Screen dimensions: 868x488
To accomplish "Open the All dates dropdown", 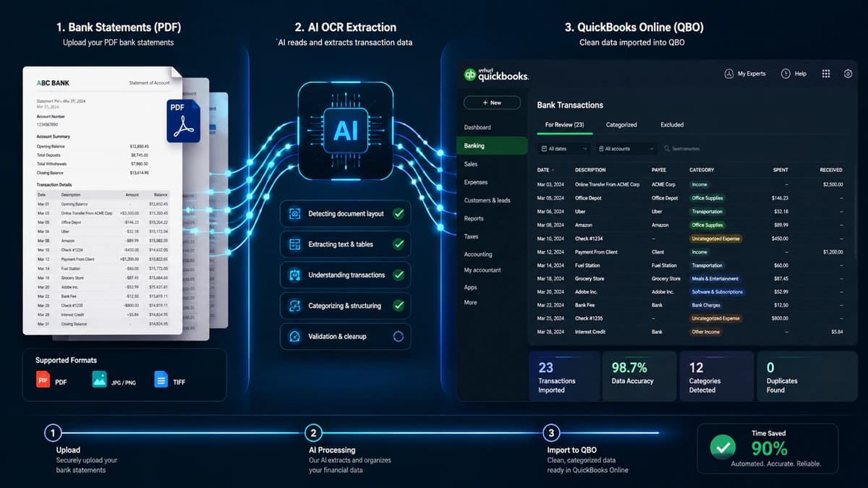I will click(x=564, y=148).
